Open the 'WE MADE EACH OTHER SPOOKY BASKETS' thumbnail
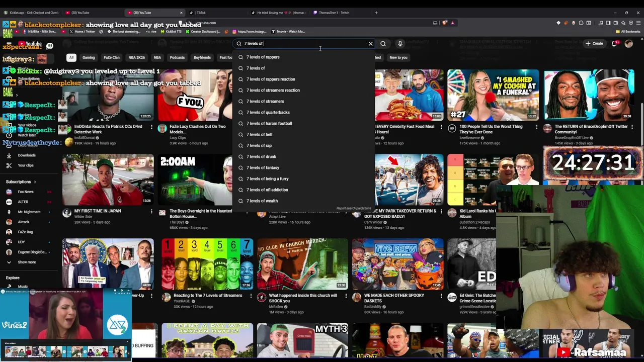 pyautogui.click(x=398, y=264)
